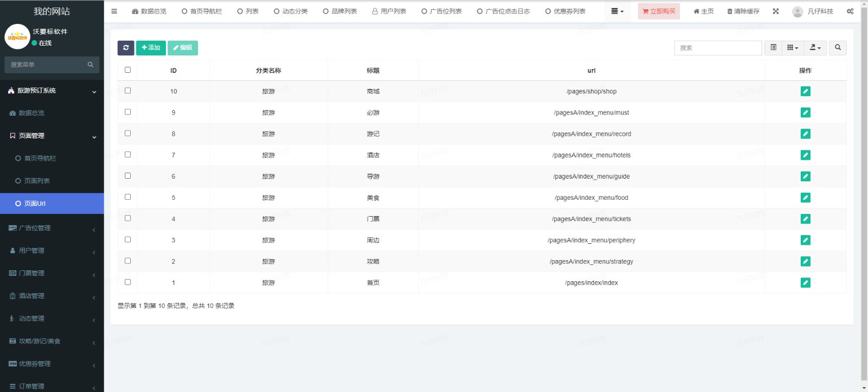Click the 编辑 edit button in toolbar
The width and height of the screenshot is (868, 392).
click(x=183, y=48)
